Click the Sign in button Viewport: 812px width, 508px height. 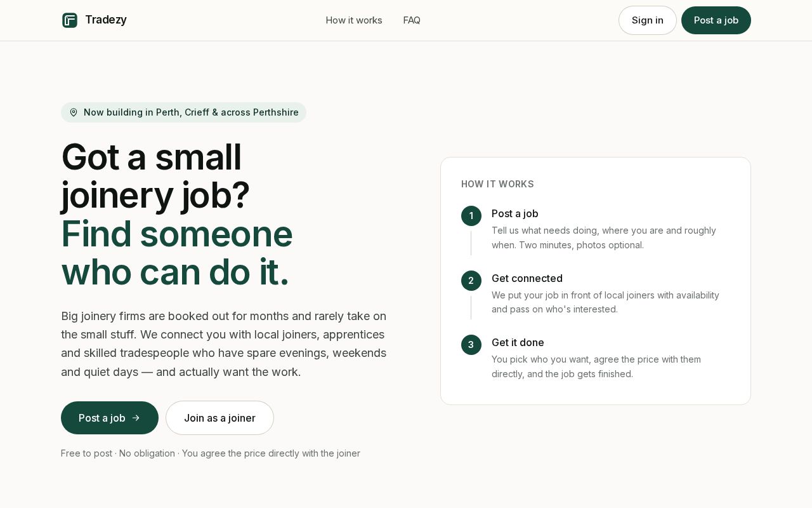(x=648, y=20)
